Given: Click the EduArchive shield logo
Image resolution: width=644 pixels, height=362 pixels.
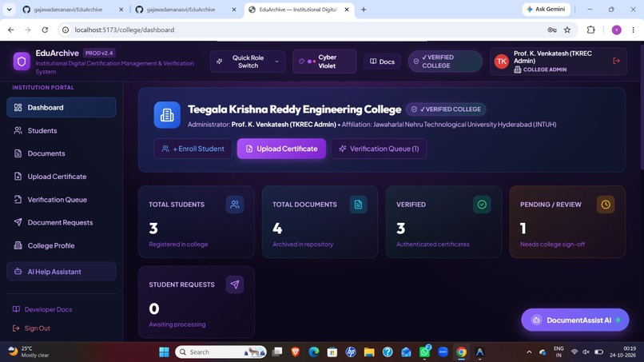Looking at the screenshot, I should tap(22, 62).
